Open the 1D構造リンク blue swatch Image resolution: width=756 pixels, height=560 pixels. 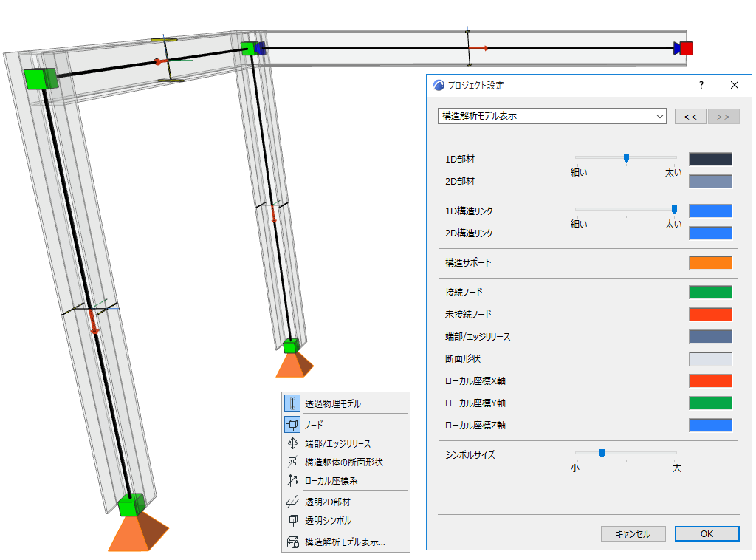click(710, 211)
